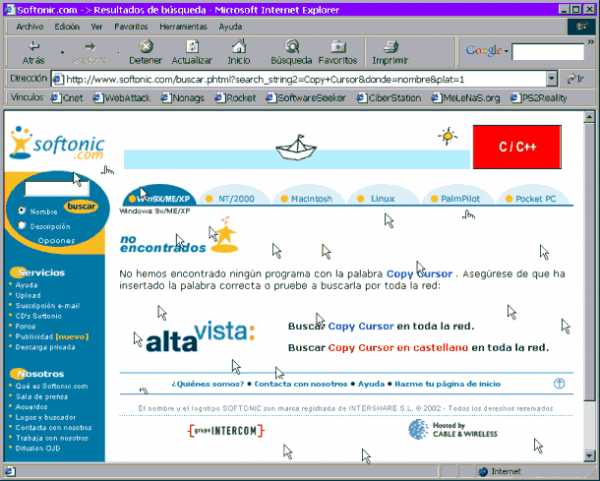The height and width of the screenshot is (481, 600).
Task: Click the Actualizar refresh icon
Action: [191, 46]
